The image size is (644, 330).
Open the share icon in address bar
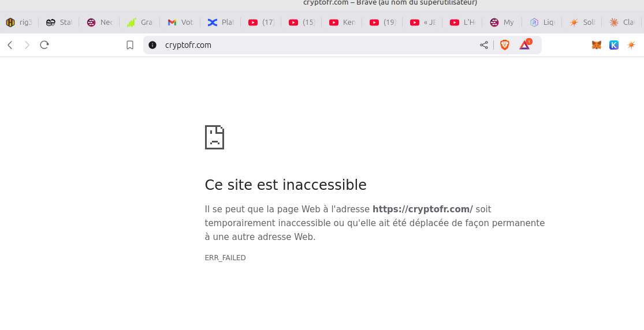coord(484,45)
